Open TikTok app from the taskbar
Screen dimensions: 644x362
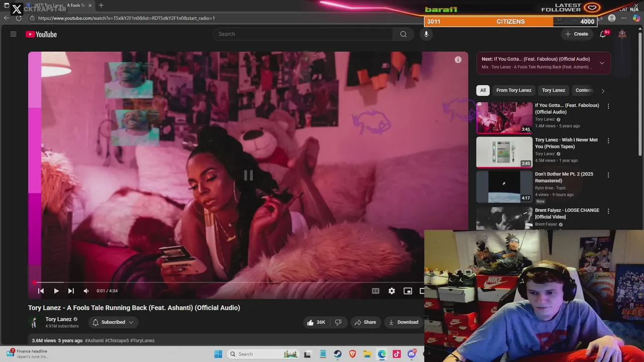[397, 354]
